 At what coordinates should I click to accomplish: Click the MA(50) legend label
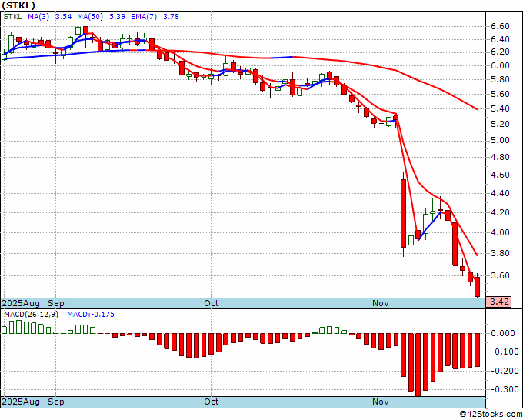pos(90,16)
